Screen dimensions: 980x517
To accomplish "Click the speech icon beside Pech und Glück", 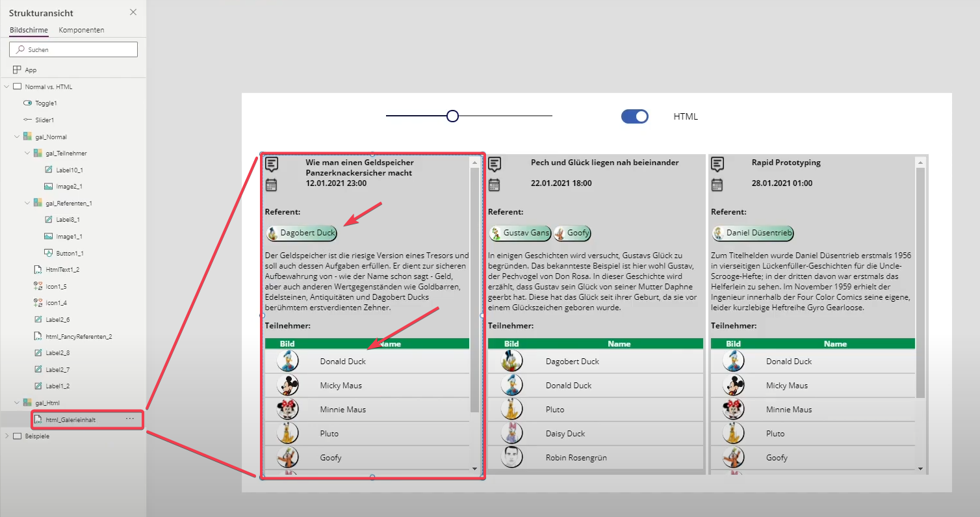I will [495, 164].
